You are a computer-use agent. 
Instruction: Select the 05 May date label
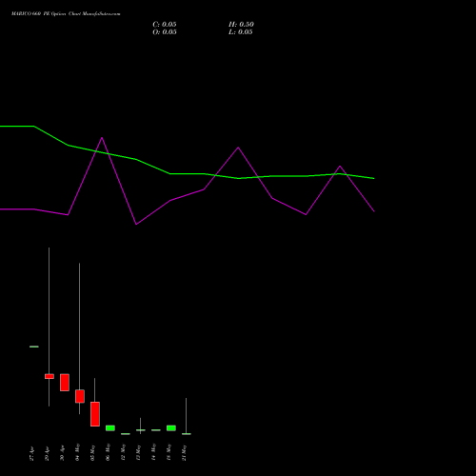pos(92,452)
